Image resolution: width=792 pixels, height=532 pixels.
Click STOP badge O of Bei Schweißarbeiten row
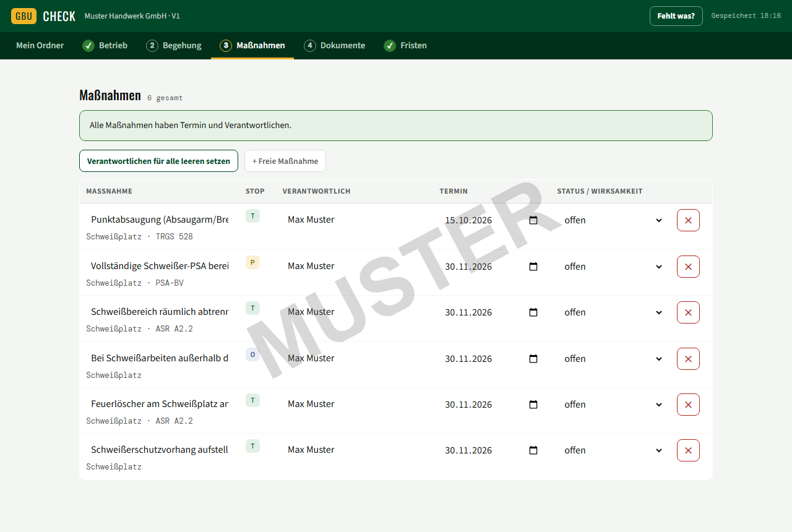click(252, 354)
